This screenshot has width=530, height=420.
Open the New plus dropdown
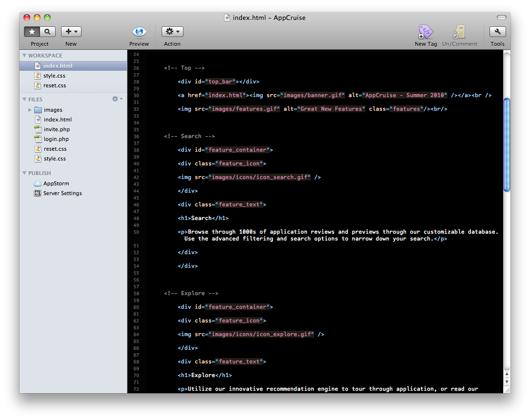pyautogui.click(x=71, y=31)
